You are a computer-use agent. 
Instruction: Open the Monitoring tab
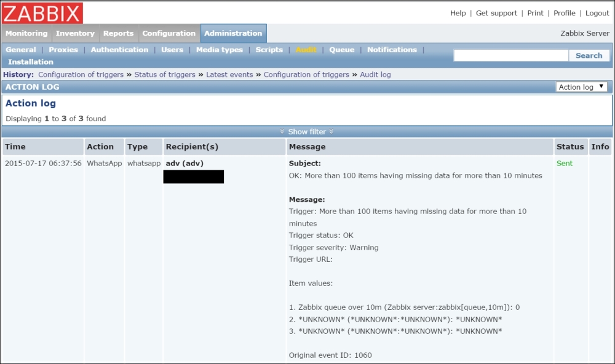tap(26, 33)
